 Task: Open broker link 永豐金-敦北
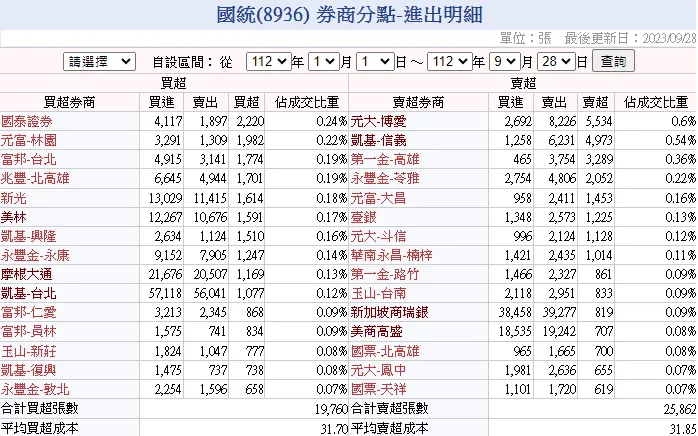point(35,389)
